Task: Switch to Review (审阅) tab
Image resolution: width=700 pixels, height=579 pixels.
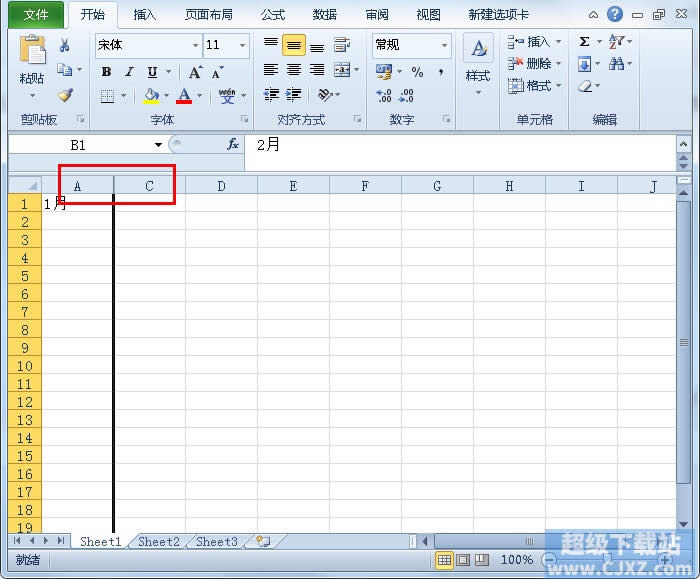Action: coord(377,15)
